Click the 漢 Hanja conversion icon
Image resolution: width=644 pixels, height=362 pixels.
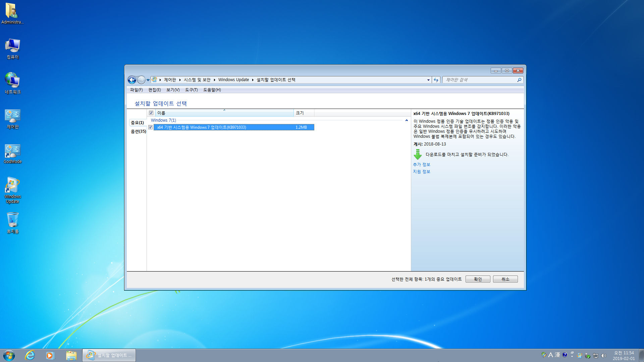point(557,355)
